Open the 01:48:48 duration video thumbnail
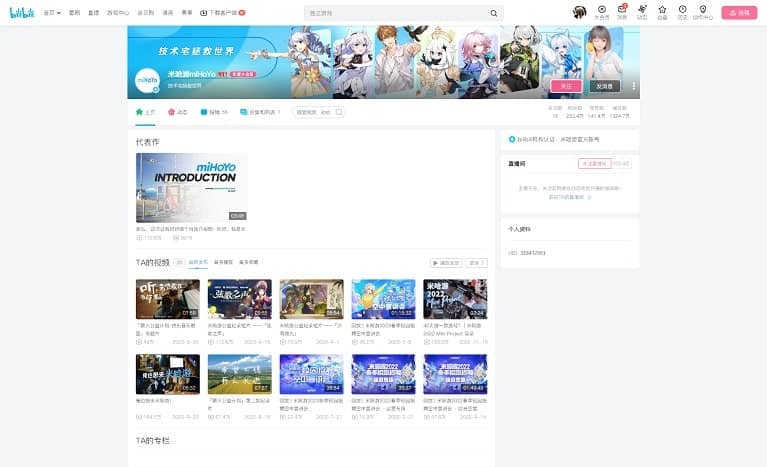Screen dimensions: 767x467 pyautogui.click(x=455, y=374)
